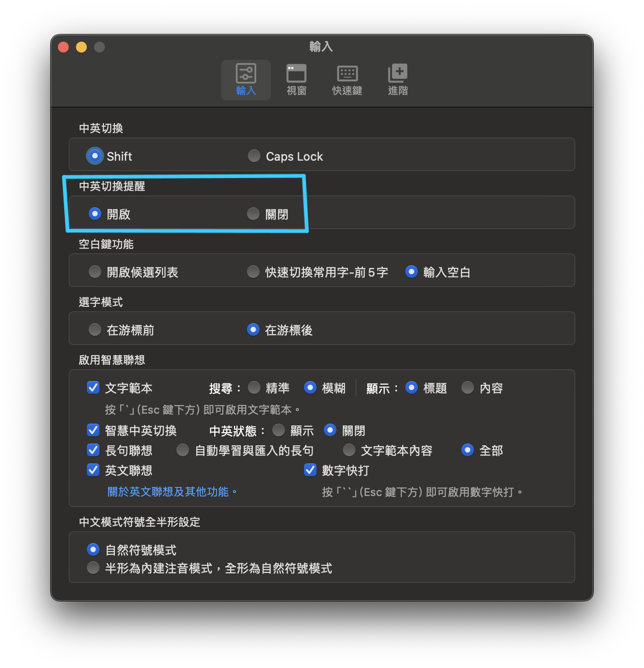Screen dimensions: 644x668
Task: Choose 關閉 under 中英切換提醒
Action: pos(253,214)
